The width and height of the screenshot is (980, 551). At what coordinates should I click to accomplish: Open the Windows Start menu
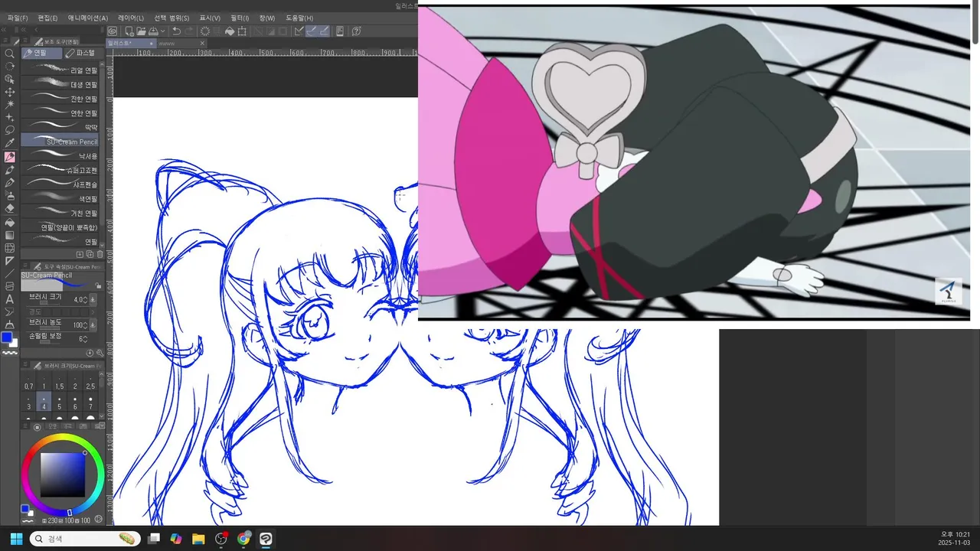click(x=15, y=539)
